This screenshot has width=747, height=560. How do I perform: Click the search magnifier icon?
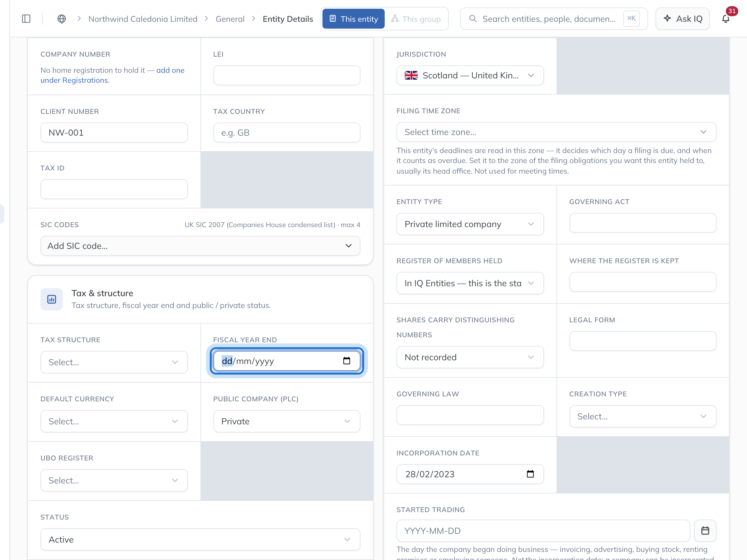(x=473, y=19)
